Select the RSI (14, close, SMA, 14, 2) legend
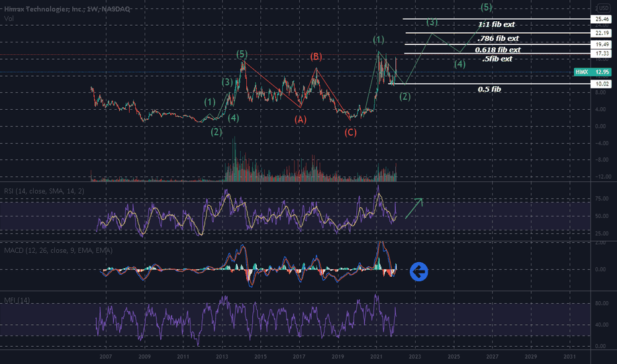617x364 pixels. (44, 191)
